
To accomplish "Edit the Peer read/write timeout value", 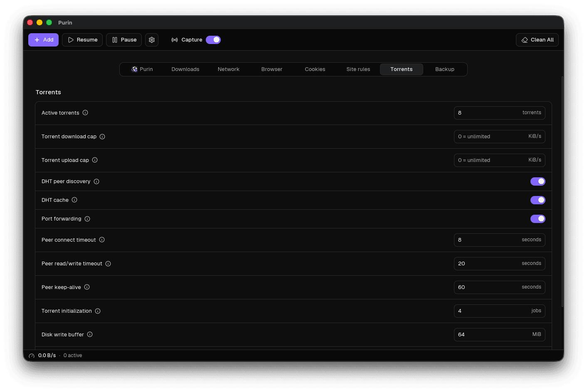I will (500, 264).
